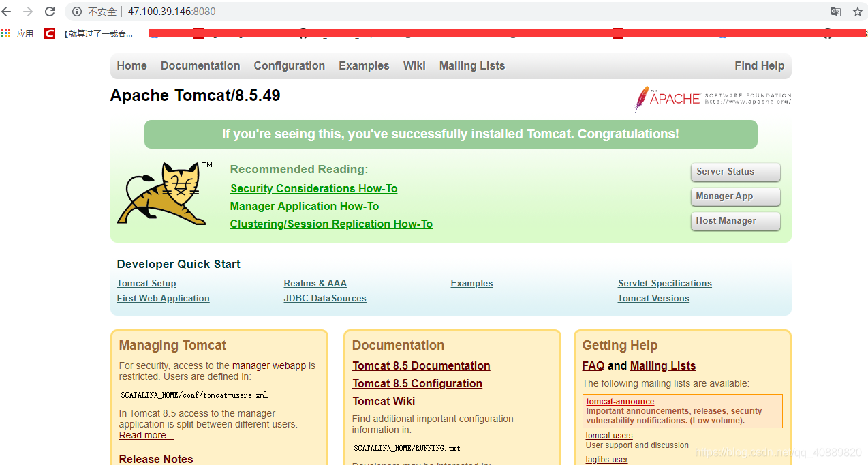This screenshot has height=465, width=868.
Task: Open Documentation in the top nav
Action: tap(200, 65)
